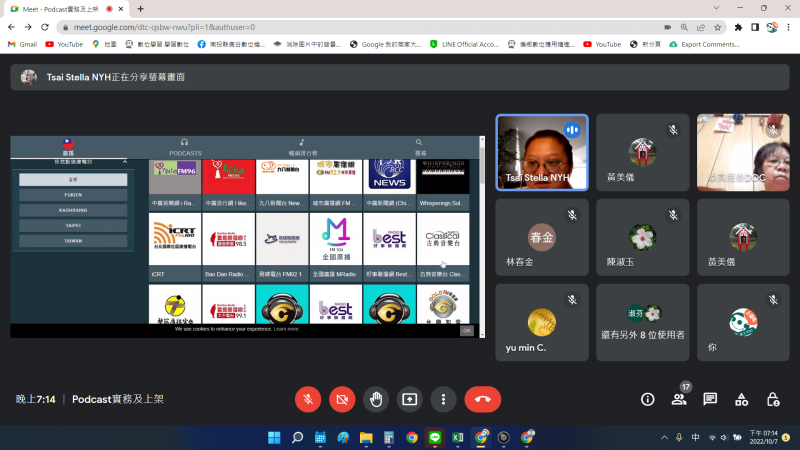The image size is (800, 450).
Task: Open host controls lock icon
Action: click(x=772, y=399)
